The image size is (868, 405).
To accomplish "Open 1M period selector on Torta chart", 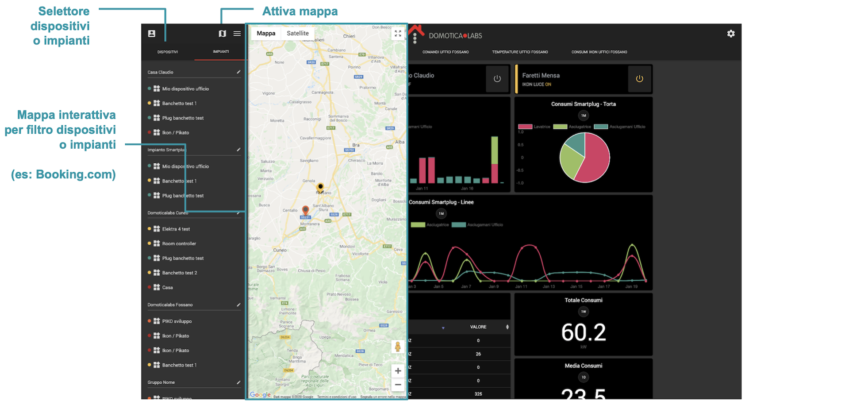I will (x=584, y=116).
